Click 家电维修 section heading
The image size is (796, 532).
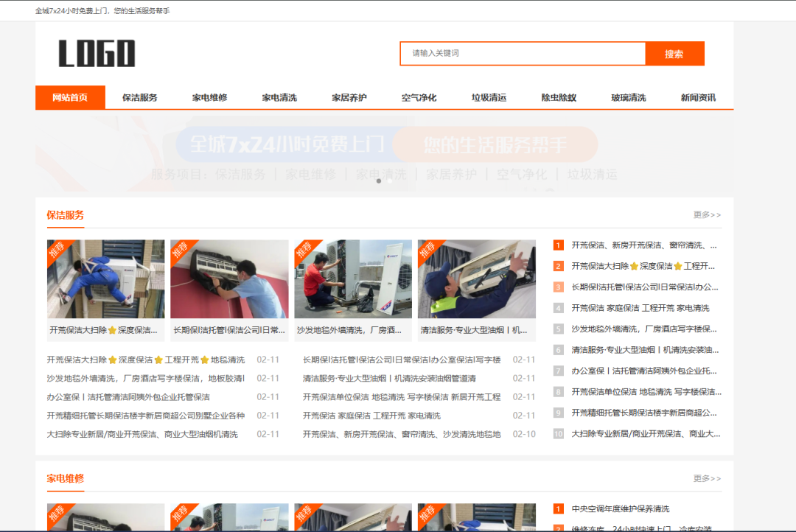click(66, 478)
